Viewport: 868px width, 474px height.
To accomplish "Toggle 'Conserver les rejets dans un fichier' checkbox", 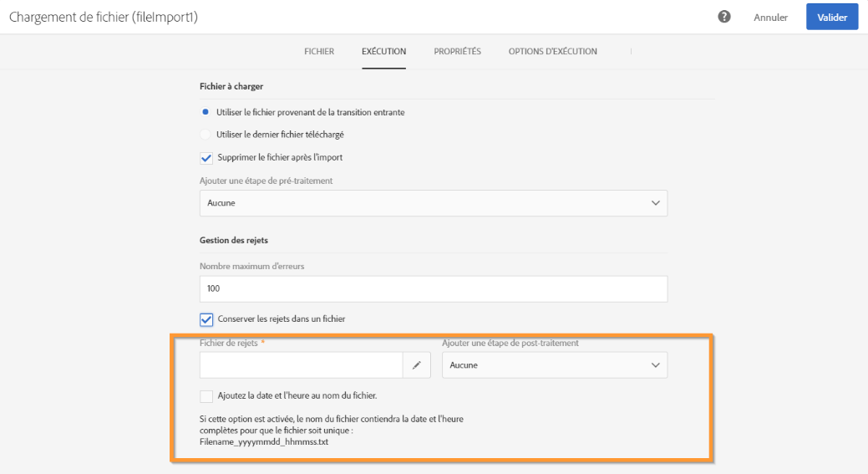I will pos(206,318).
